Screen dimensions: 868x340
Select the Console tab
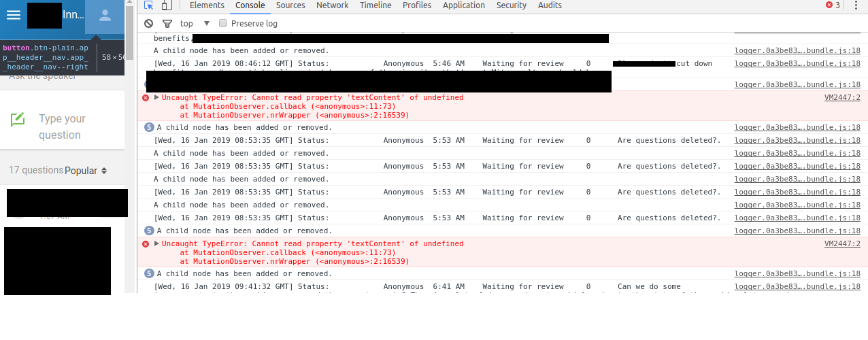[x=250, y=5]
